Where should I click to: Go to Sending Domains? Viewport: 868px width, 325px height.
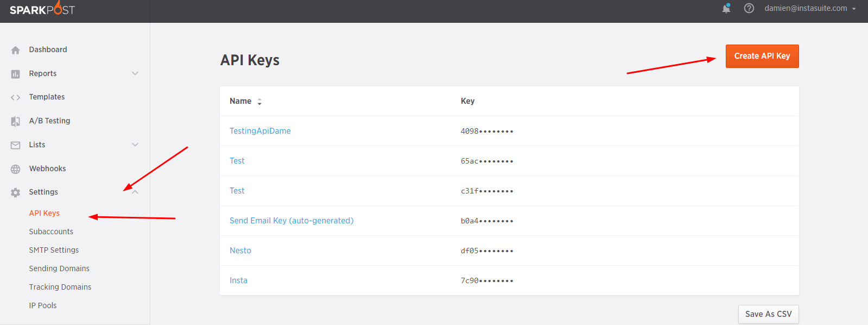(x=59, y=268)
